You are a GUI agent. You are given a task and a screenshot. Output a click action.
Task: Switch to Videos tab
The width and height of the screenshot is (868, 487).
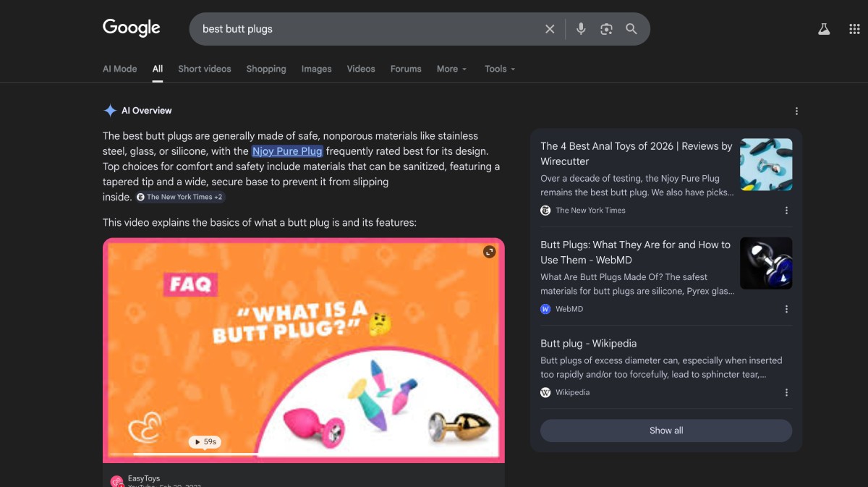pos(361,69)
